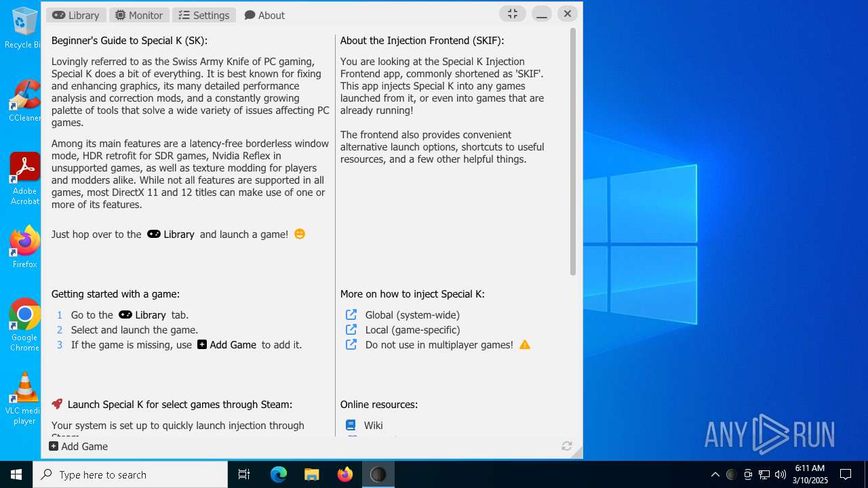Viewport: 868px width, 488px height.
Task: Open Global (system-wide) injection link
Action: pos(412,315)
